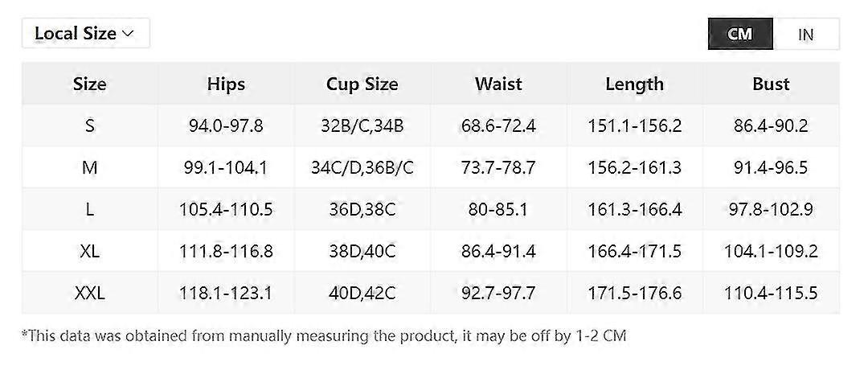Screen dimensions: 868x374
Task: Click the Local Size chevron arrow
Action: tap(127, 34)
